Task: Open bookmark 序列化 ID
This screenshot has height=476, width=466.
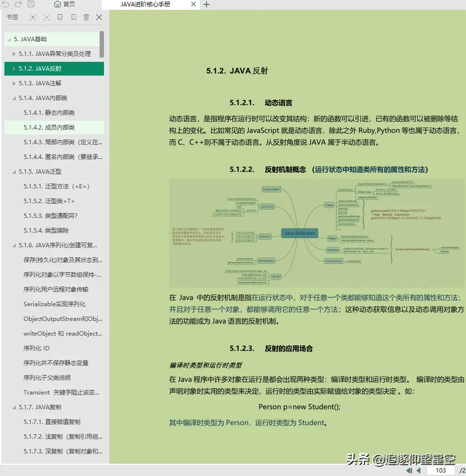Action: pyautogui.click(x=36, y=348)
